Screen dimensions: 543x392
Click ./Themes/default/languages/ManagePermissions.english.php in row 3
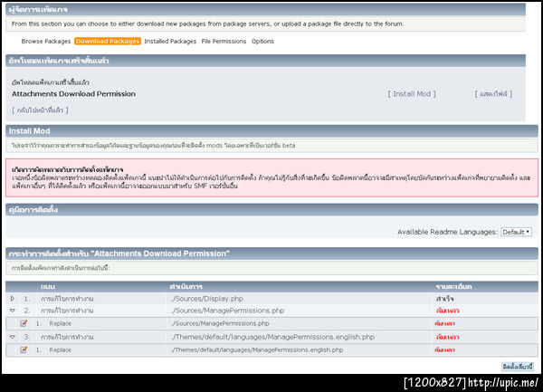pyautogui.click(x=273, y=337)
